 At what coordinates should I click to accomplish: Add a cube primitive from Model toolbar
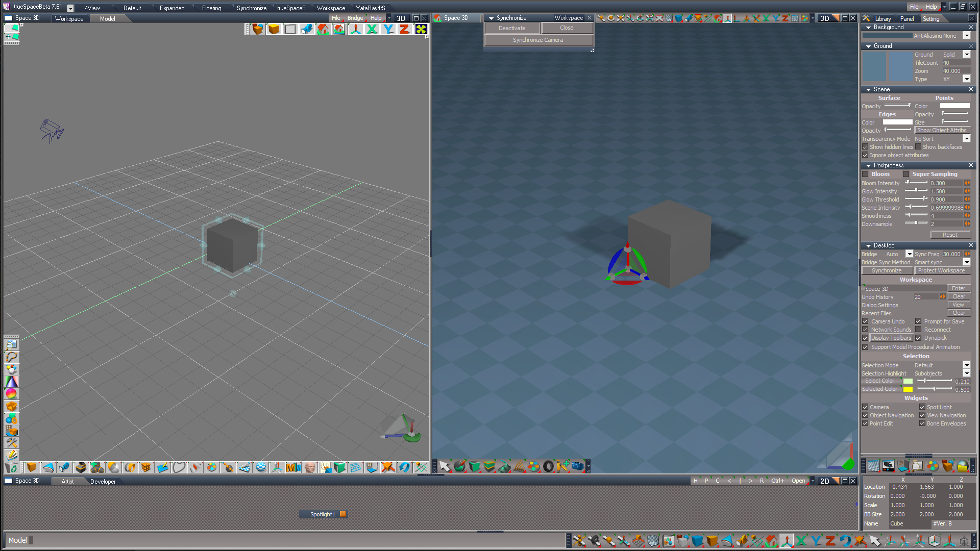32,467
